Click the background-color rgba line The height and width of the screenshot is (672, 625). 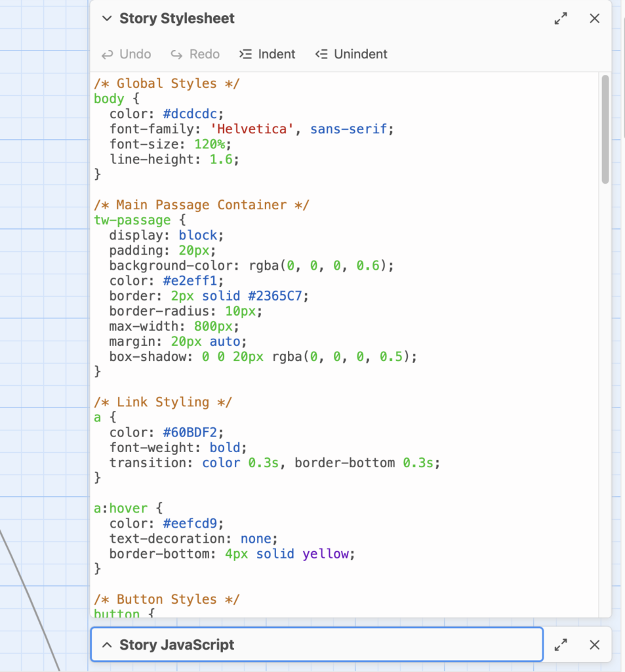(x=251, y=266)
